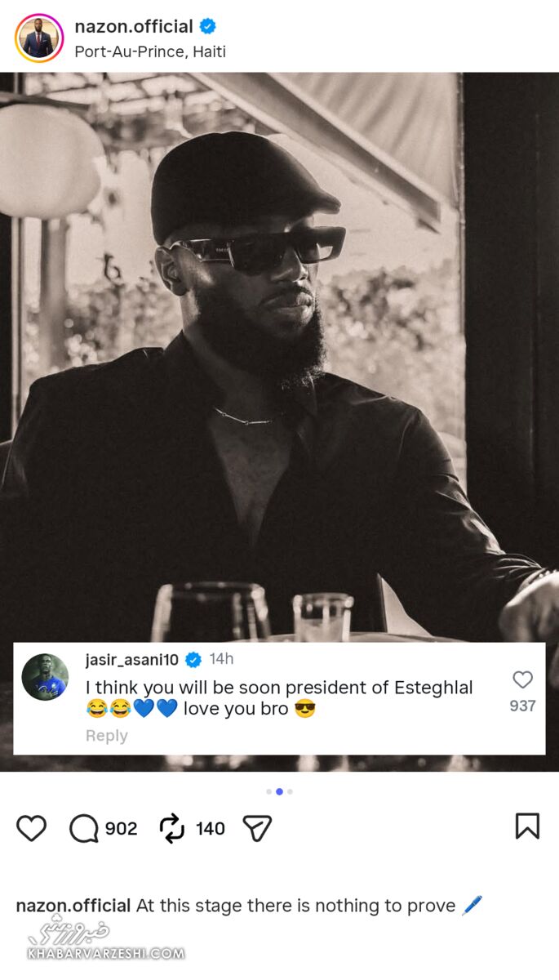Save post with the bookmark icon

[x=527, y=826]
